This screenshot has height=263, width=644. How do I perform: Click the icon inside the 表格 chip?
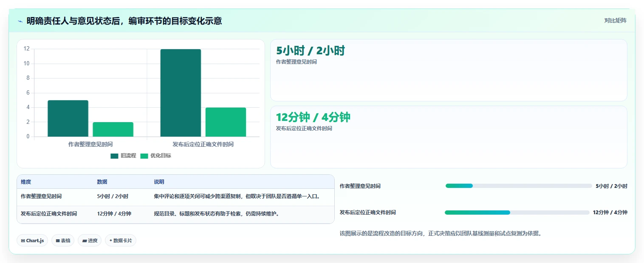(x=58, y=241)
